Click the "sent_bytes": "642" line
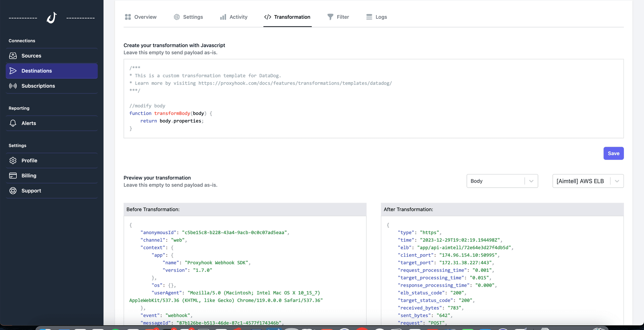Screen dimensions: 644x330 tap(425, 316)
